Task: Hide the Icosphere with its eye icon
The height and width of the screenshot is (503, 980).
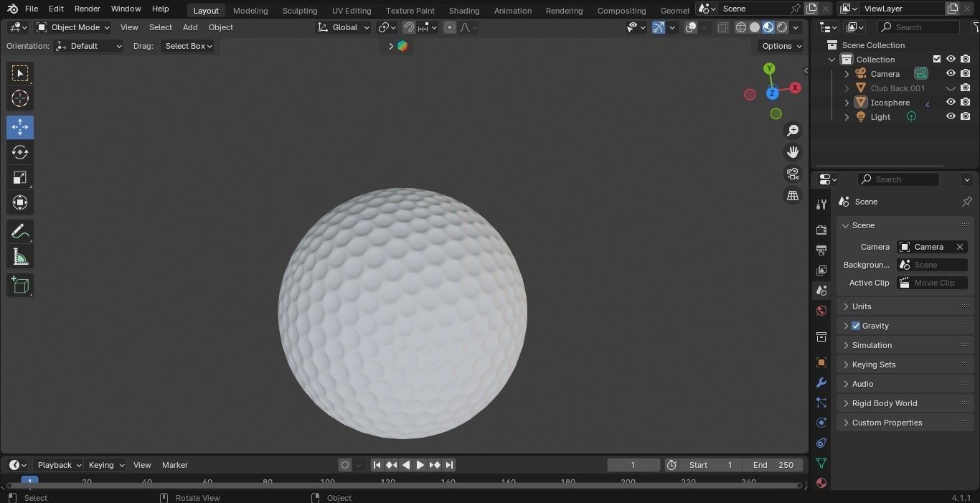Action: pos(951,102)
